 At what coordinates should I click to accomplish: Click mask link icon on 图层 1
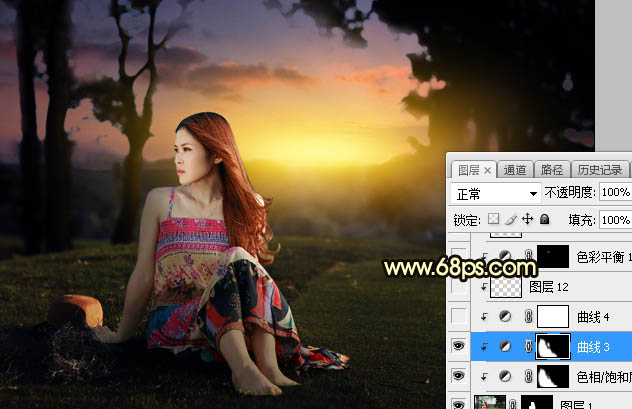click(512, 404)
